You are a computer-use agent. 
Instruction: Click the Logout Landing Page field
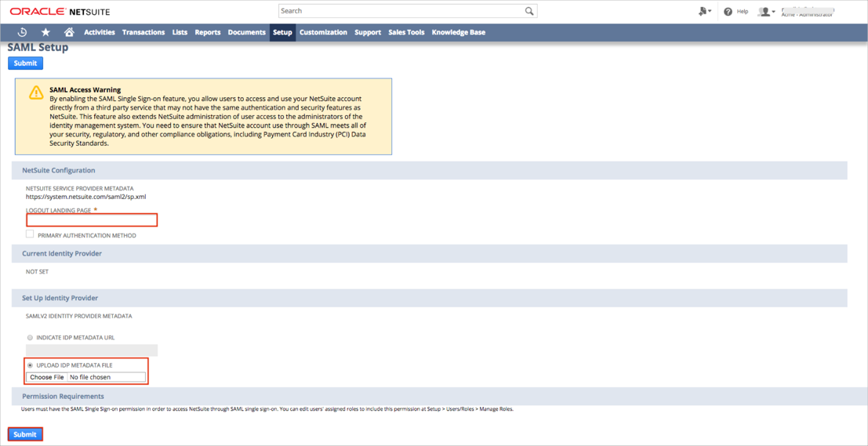[x=92, y=220]
